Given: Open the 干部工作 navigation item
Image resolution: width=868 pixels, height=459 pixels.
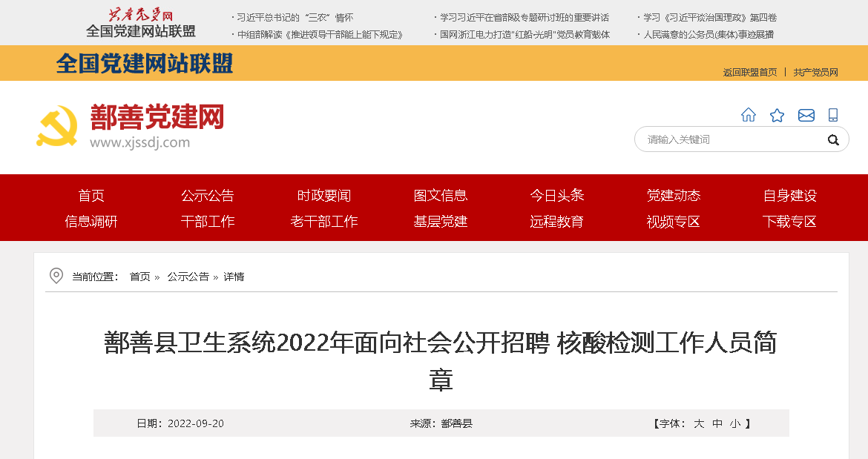Looking at the screenshot, I should [x=208, y=222].
